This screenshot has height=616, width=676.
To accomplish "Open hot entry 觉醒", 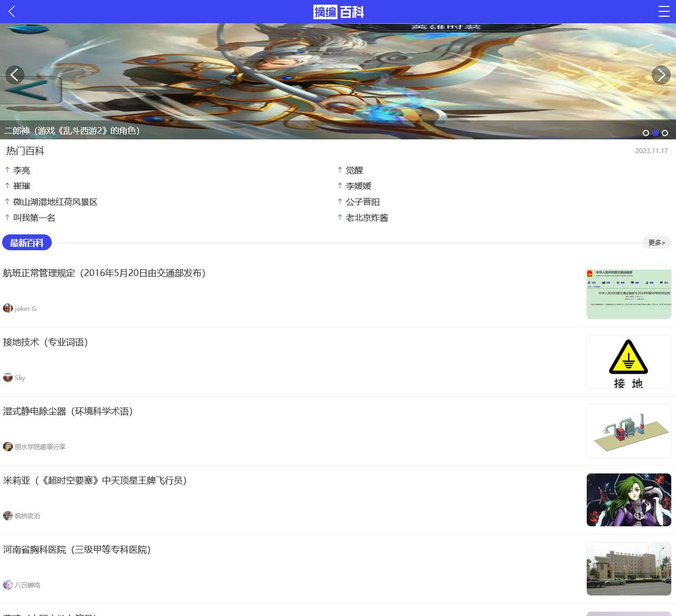I will 354,170.
